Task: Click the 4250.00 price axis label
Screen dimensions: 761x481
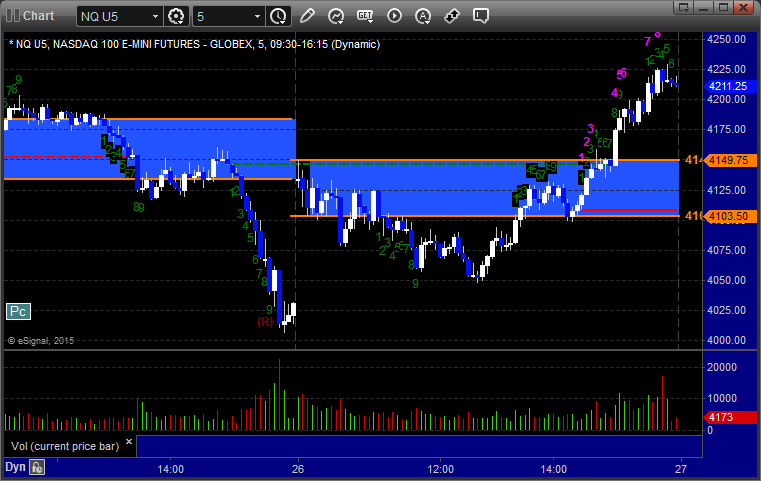Action: 727,39
